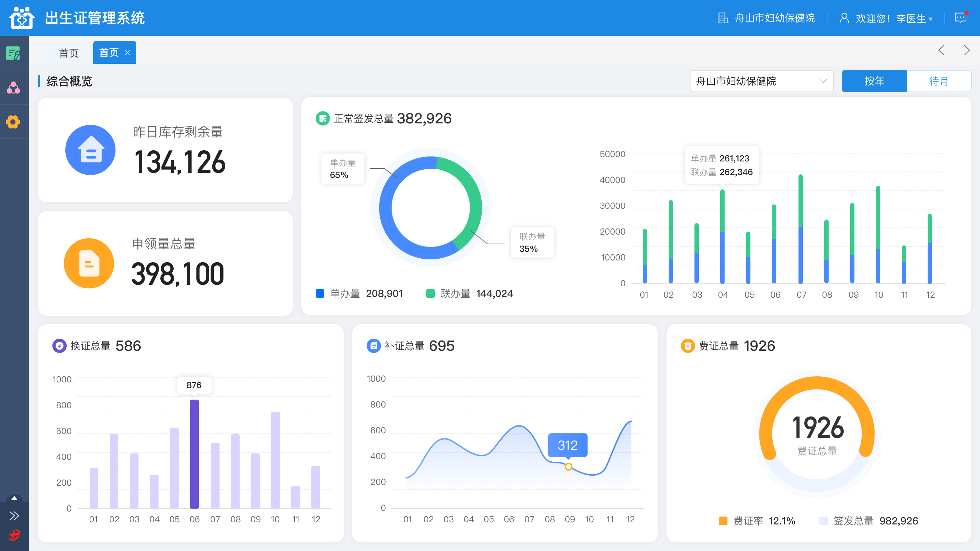
Task: Open the messages icon with the red dot
Action: tap(961, 18)
